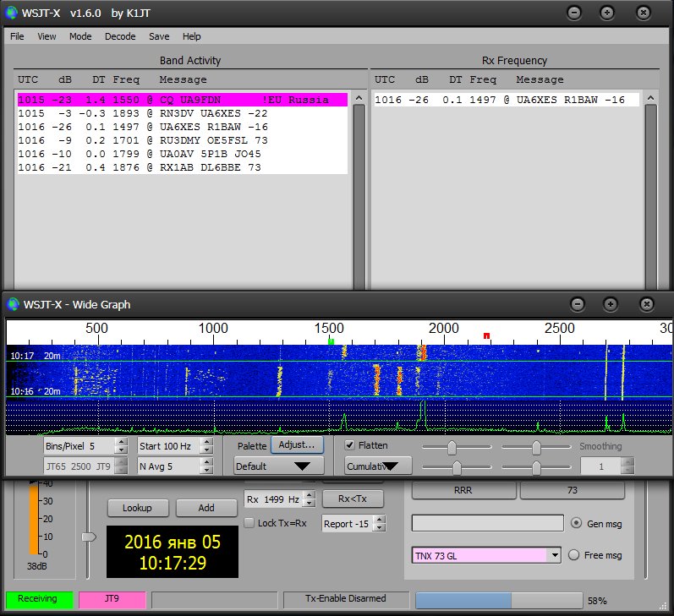
Task: Increase Bins/Pixel with up arrow
Action: (121, 441)
